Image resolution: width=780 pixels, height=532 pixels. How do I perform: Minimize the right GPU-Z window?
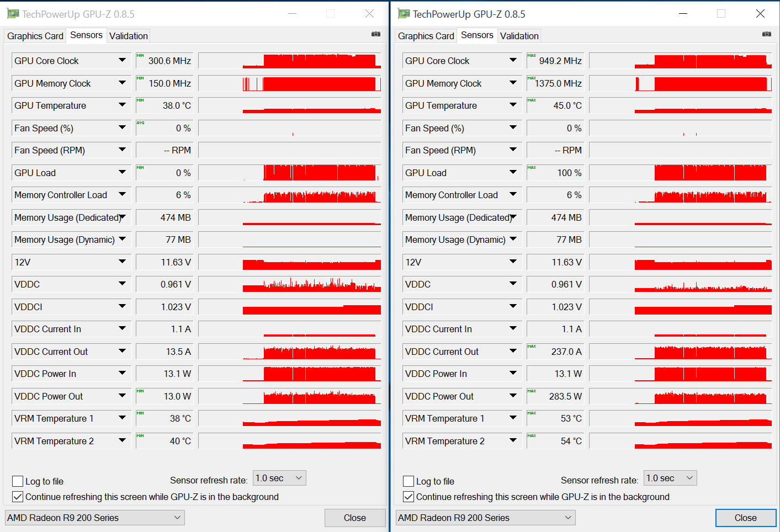click(x=683, y=14)
